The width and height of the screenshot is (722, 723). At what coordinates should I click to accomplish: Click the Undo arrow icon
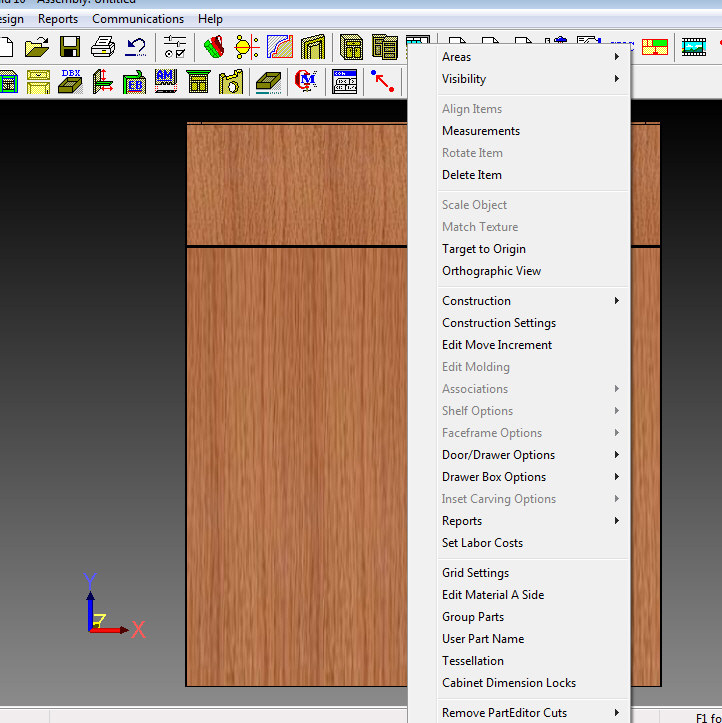pyautogui.click(x=136, y=47)
